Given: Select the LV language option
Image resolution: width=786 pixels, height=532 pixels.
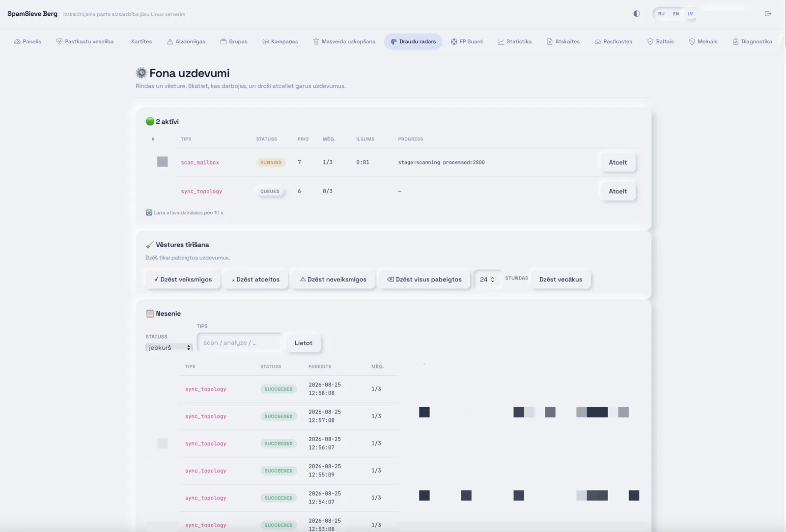Looking at the screenshot, I should pyautogui.click(x=690, y=14).
